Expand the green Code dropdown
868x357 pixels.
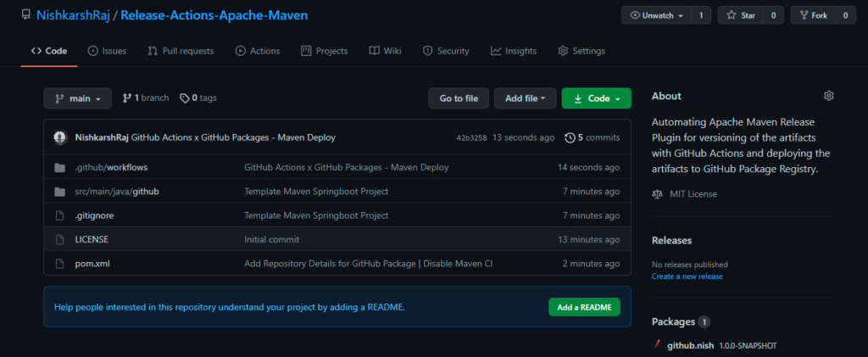pyautogui.click(x=596, y=98)
